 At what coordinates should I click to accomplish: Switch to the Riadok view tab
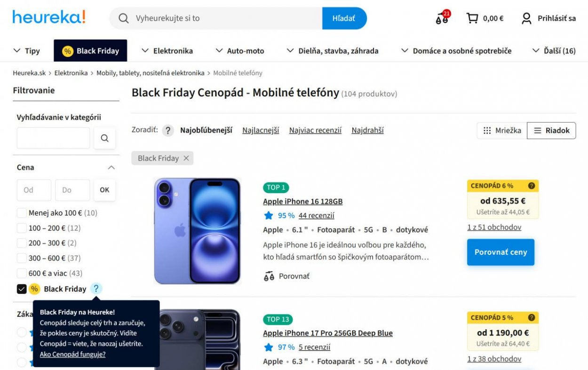pos(551,130)
